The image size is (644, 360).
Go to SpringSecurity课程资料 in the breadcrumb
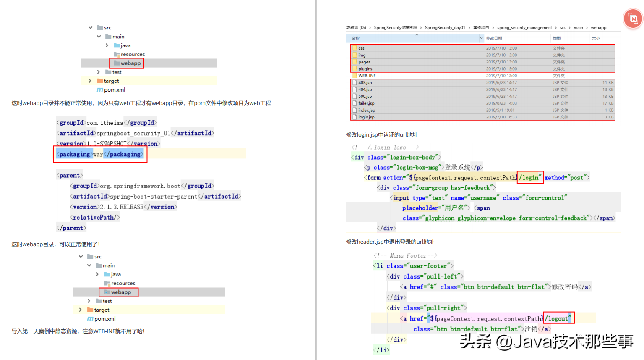click(395, 28)
